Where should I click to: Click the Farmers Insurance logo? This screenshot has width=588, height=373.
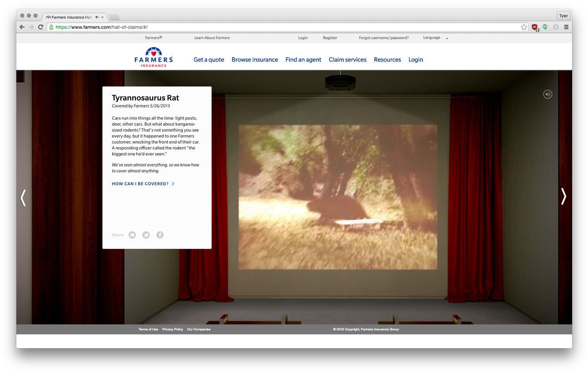[x=154, y=57]
